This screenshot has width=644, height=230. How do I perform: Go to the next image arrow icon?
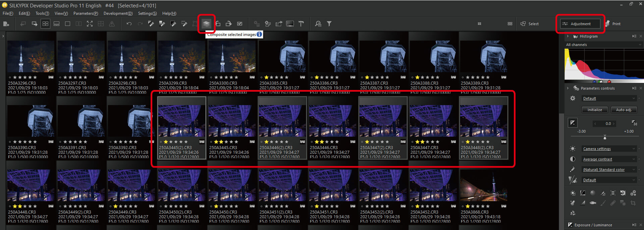pyautogui.click(x=34, y=24)
